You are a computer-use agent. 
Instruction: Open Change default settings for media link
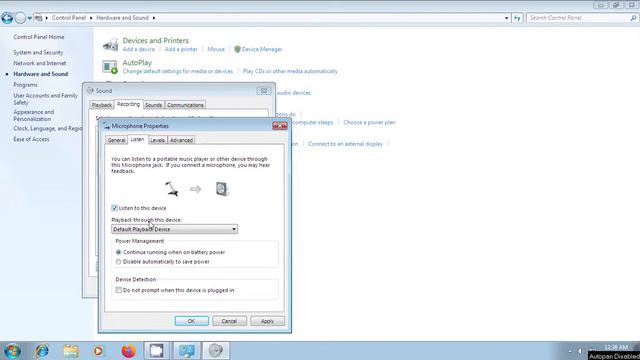click(178, 71)
